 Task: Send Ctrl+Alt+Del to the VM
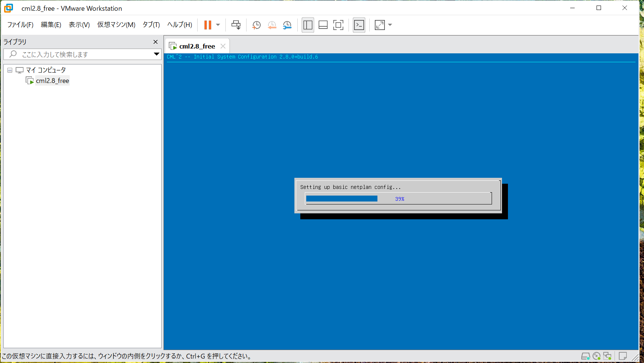point(236,25)
